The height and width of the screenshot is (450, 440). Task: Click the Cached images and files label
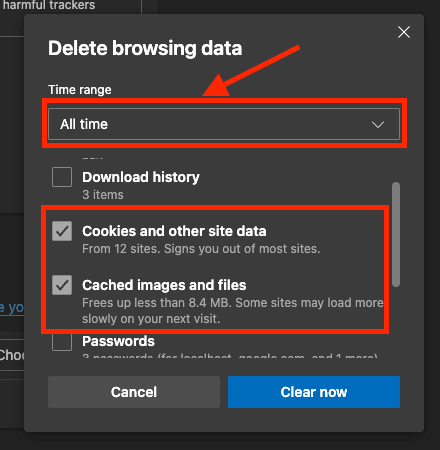pos(164,285)
